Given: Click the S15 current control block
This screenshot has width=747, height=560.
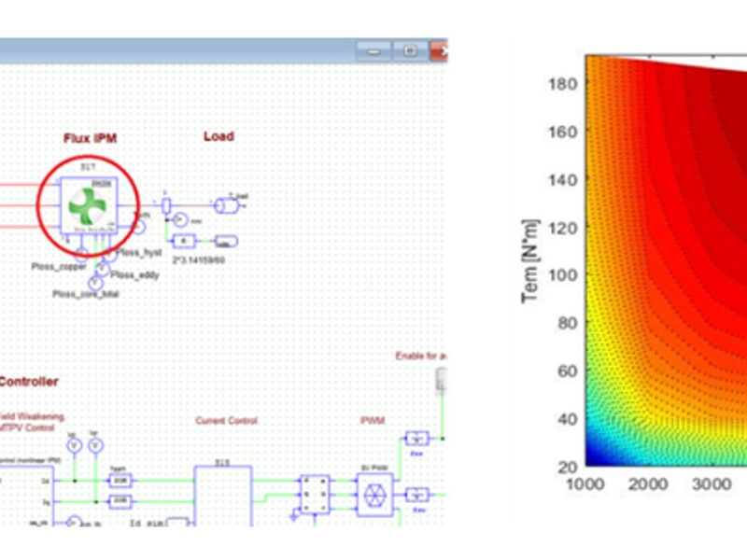Looking at the screenshot, I should coord(223,496).
